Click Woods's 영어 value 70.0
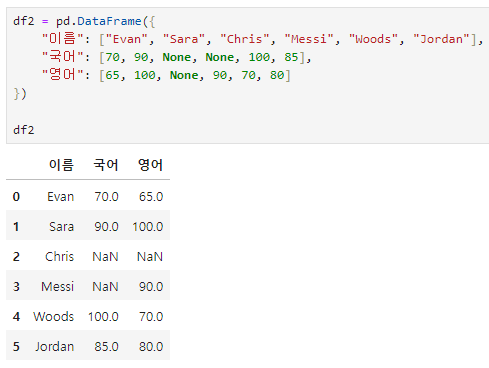This screenshot has height=368, width=489. point(151,317)
